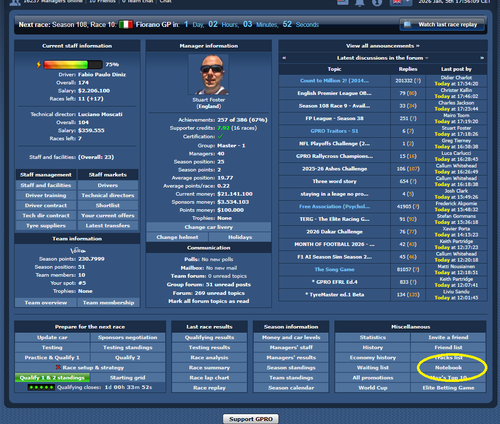Open Technical directors market

[108, 195]
